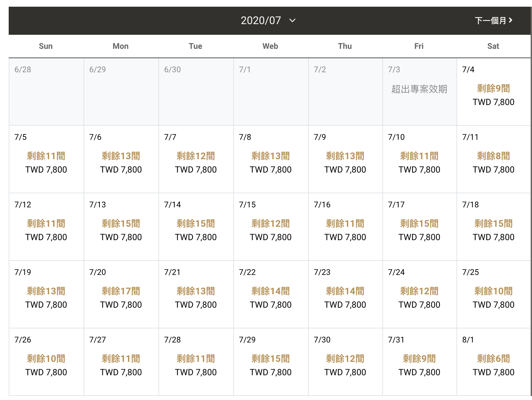Screen dimensions: 532x400
Task: Choose 8/1 showing 剩餘6間
Action: tap(494, 362)
